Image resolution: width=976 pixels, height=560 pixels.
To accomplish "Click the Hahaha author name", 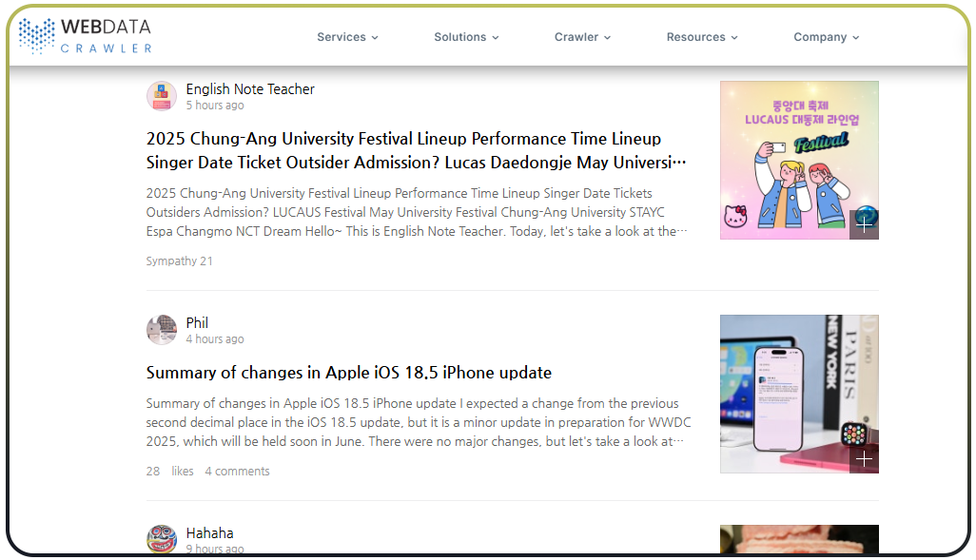I will click(209, 533).
